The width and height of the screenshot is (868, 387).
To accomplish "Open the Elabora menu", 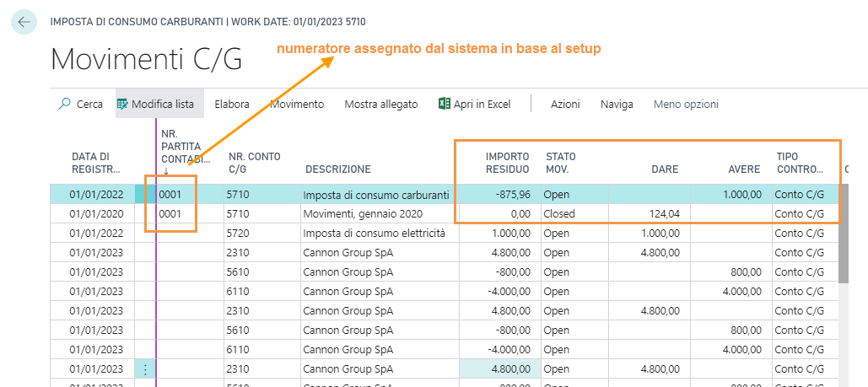I will pos(232,105).
